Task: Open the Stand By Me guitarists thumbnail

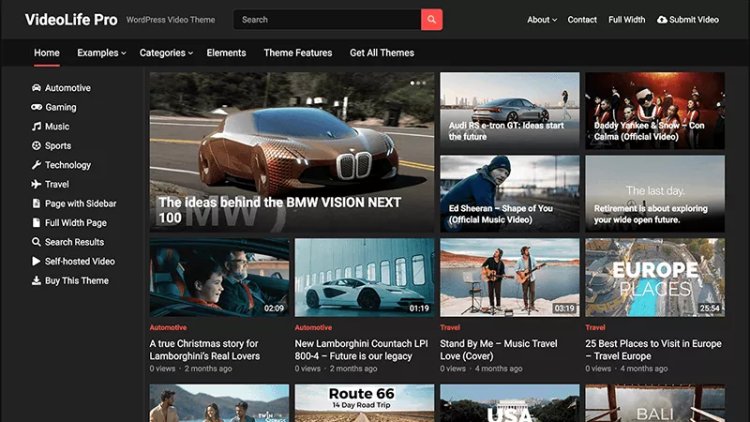Action: 509,278
